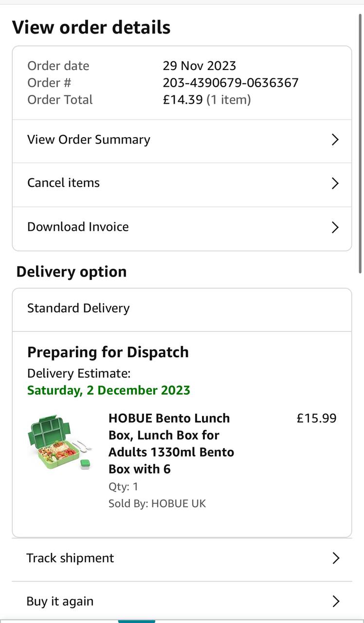This screenshot has width=364, height=623.
Task: Click the Saturday, 2 December 2023 estimate
Action: click(109, 390)
